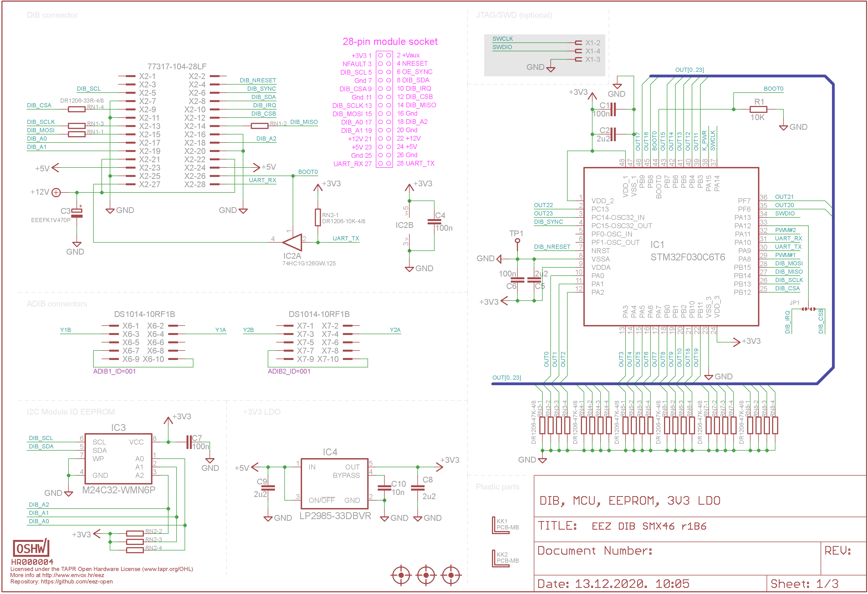
Task: Pick the C1 100n capacitor symbol
Action: [x=613, y=110]
